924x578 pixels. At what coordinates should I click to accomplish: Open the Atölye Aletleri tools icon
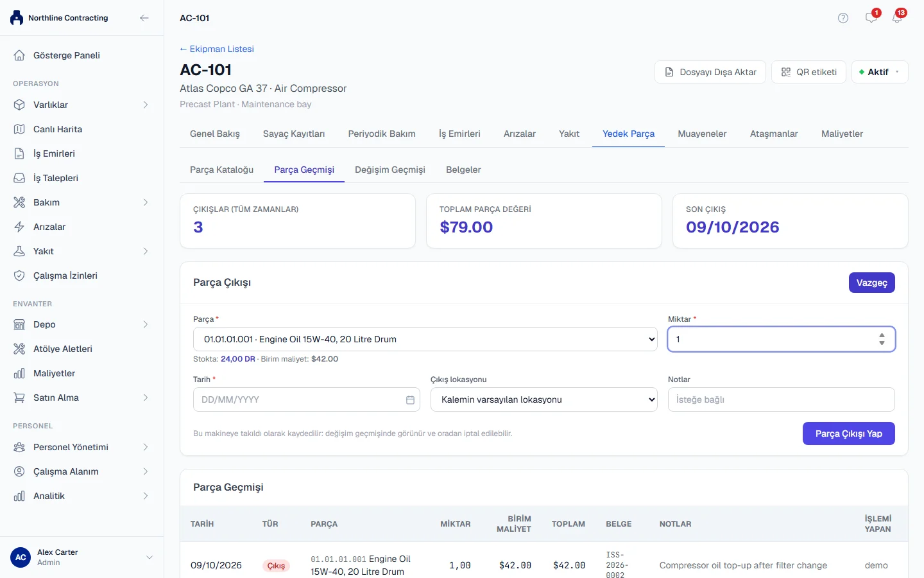(19, 349)
